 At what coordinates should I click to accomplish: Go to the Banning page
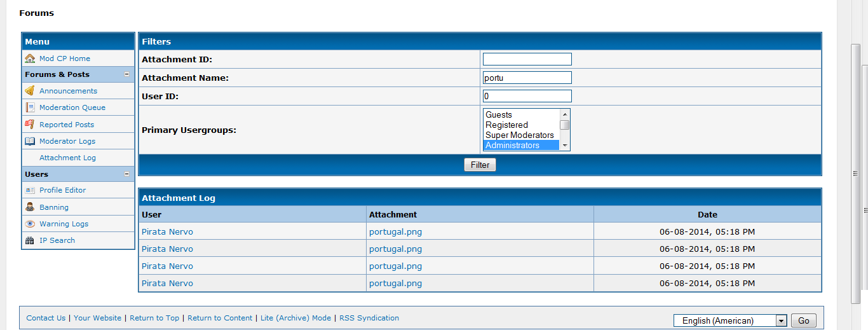tap(54, 207)
